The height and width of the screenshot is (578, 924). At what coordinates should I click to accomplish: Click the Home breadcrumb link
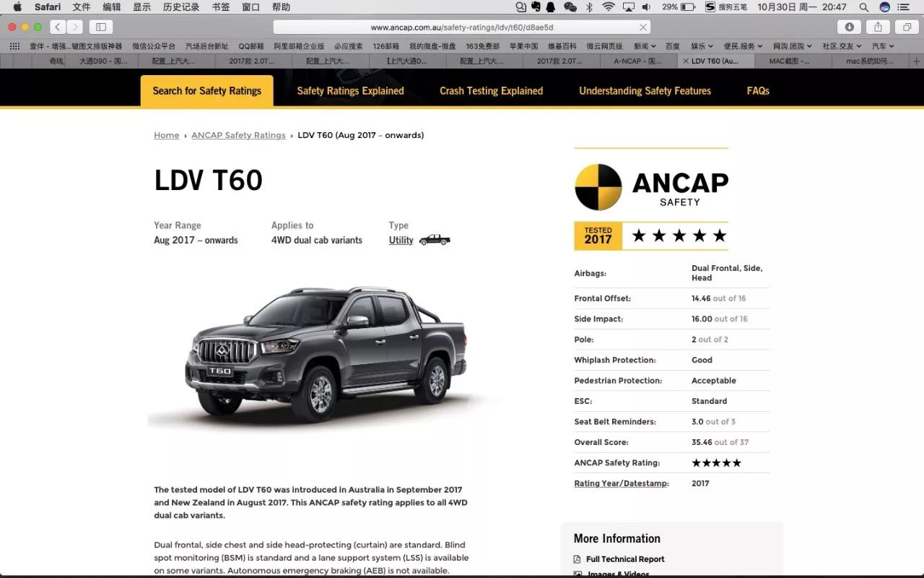(x=167, y=135)
